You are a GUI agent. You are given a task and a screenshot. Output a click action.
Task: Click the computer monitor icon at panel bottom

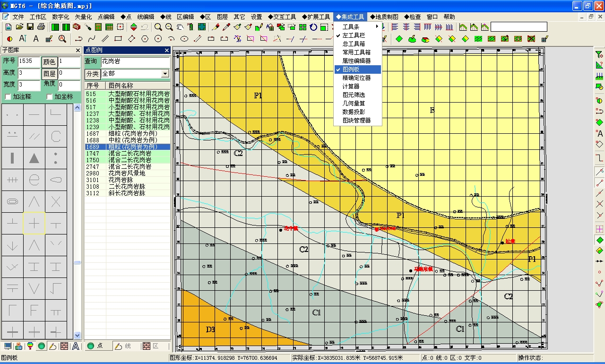click(8, 346)
